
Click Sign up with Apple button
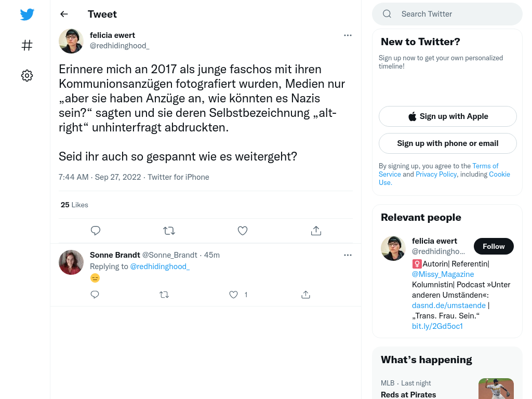tap(447, 116)
